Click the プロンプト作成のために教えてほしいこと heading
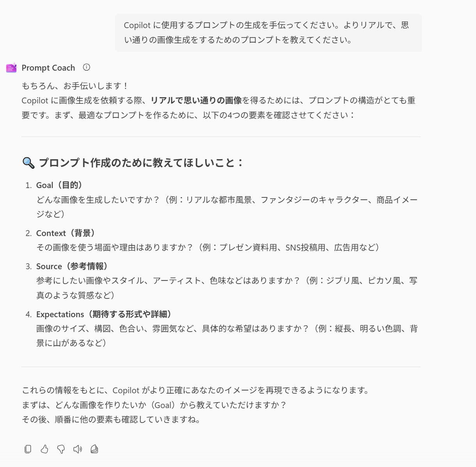Viewport: 476px width, 467px height. click(x=141, y=163)
